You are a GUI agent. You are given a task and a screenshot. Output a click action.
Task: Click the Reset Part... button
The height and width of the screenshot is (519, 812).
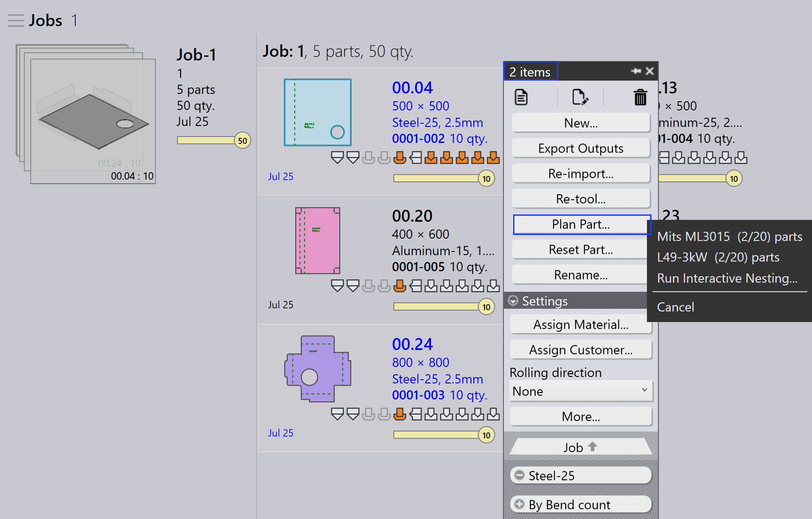pos(581,250)
